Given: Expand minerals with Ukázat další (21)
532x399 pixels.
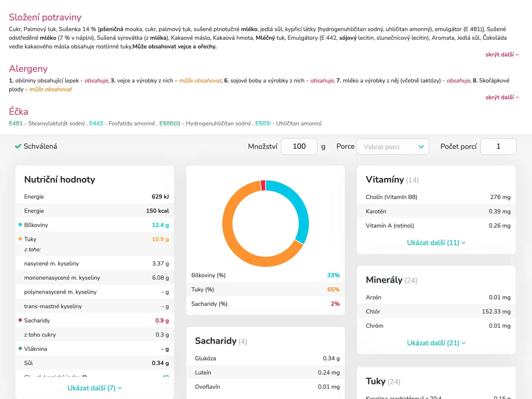Looking at the screenshot, I should tap(436, 343).
